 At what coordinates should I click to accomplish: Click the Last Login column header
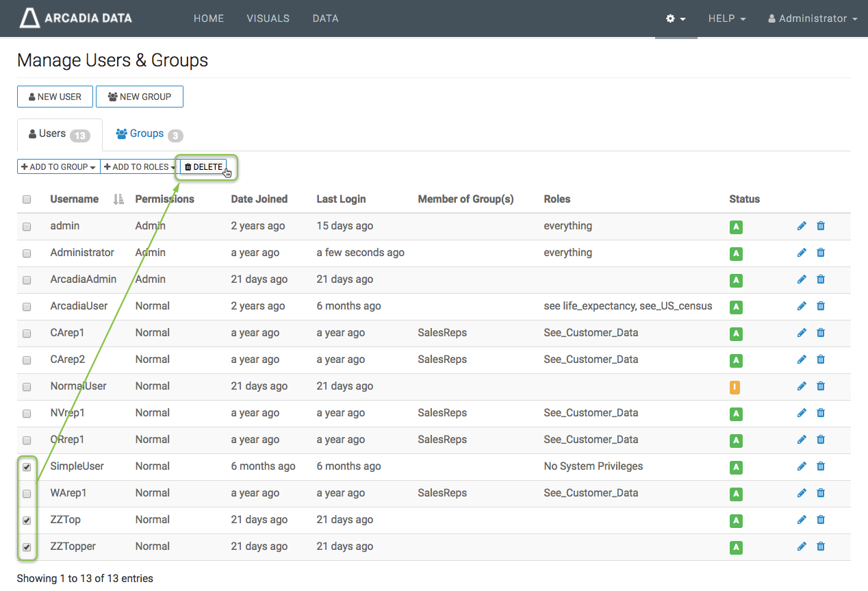(341, 199)
